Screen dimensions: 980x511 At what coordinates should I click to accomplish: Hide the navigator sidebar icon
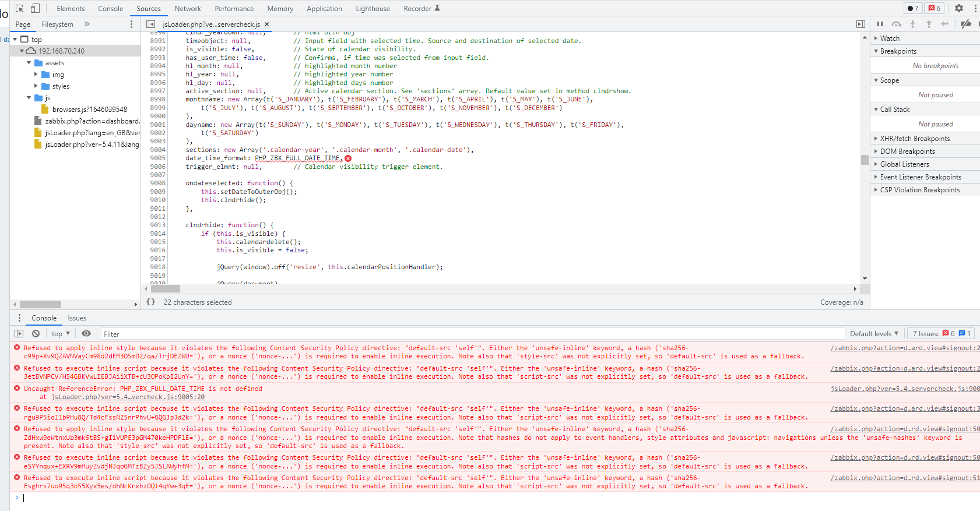pyautogui.click(x=150, y=24)
